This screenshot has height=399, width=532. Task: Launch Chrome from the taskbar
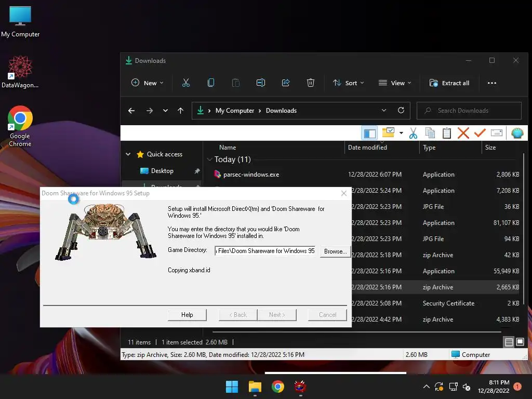[x=278, y=387]
